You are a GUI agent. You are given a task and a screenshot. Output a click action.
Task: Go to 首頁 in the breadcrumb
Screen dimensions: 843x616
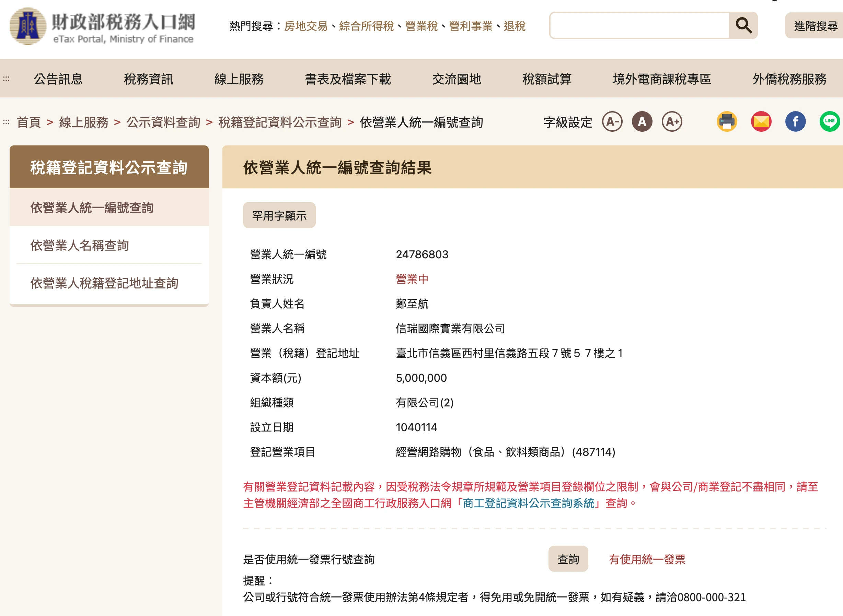pyautogui.click(x=29, y=122)
